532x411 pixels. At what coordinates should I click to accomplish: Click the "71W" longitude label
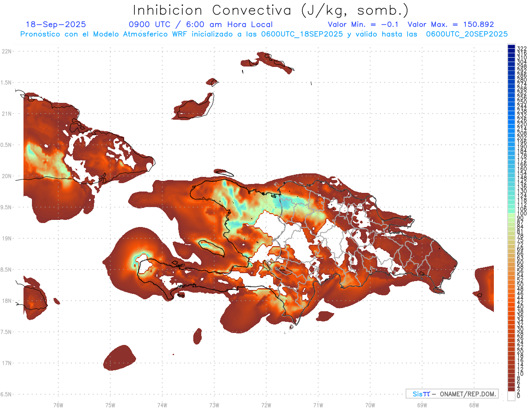(x=318, y=405)
